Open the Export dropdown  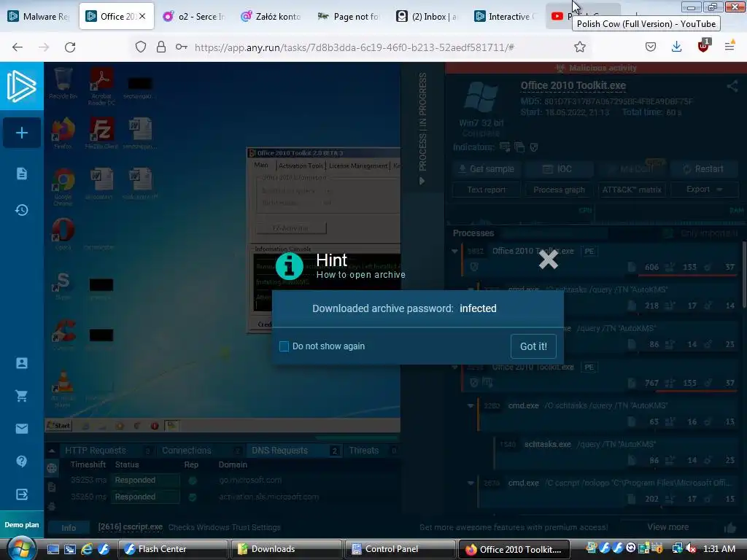[x=704, y=190]
